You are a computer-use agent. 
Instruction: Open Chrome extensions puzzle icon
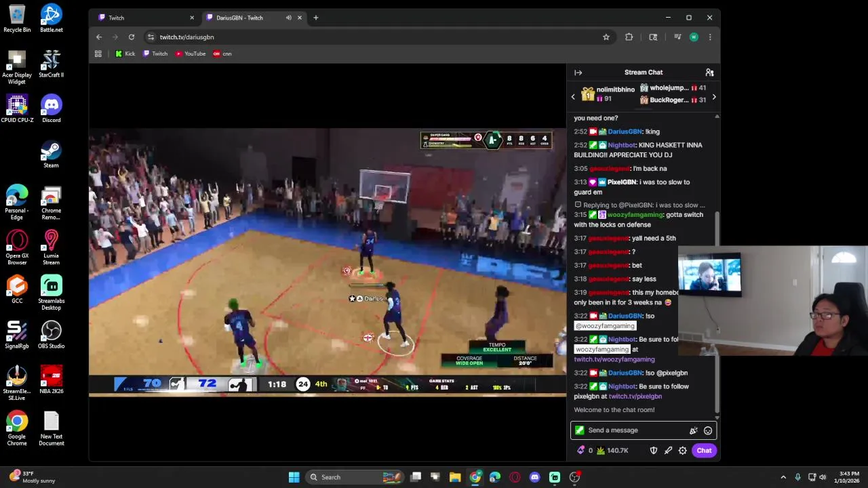tap(629, 37)
